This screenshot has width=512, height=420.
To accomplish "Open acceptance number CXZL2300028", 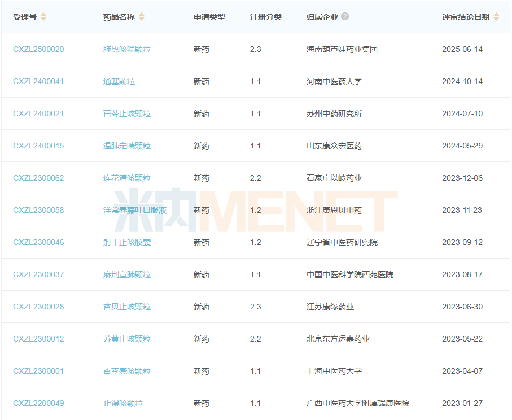I will pyautogui.click(x=38, y=307).
